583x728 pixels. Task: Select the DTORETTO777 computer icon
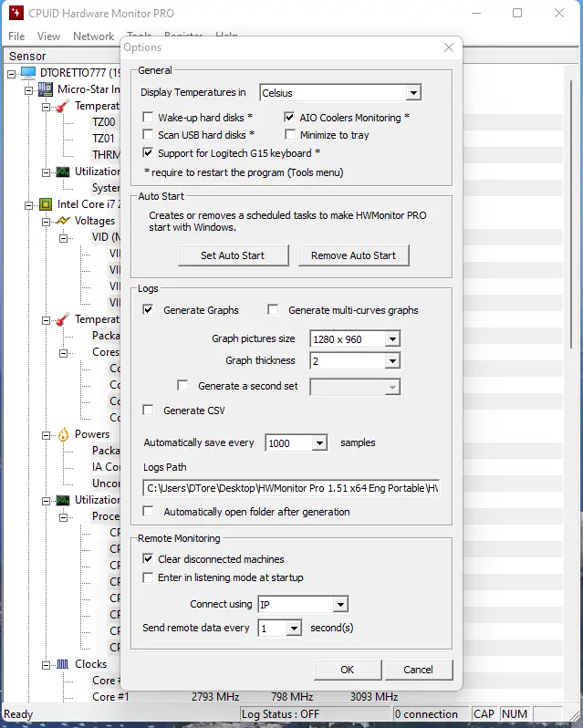tap(28, 72)
